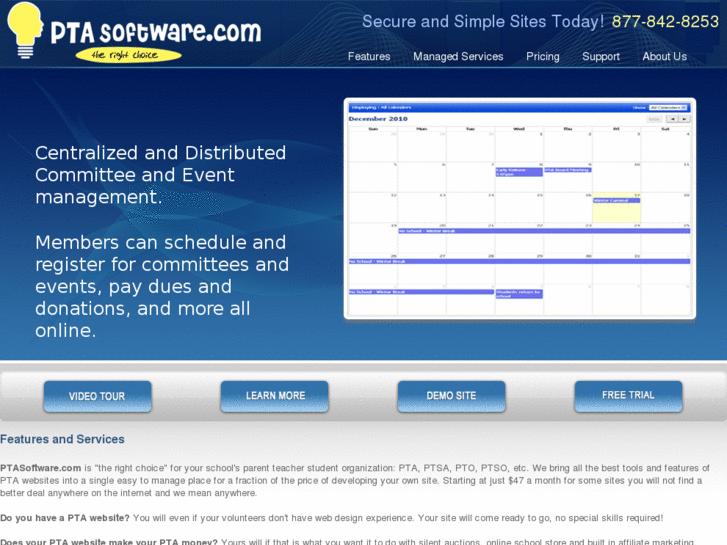Click 'Secure and Simple Sites Today!' text
727x545 pixels.
[483, 22]
